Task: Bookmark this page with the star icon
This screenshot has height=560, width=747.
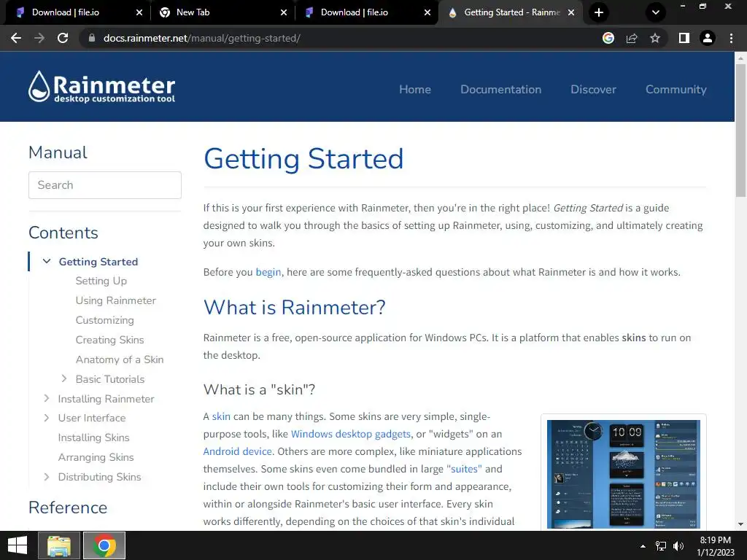Action: [x=655, y=38]
